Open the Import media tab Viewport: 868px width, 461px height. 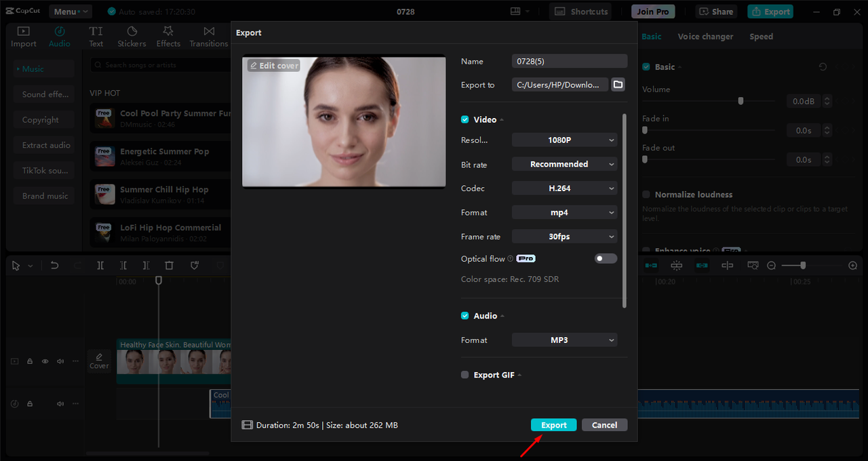[x=24, y=37]
